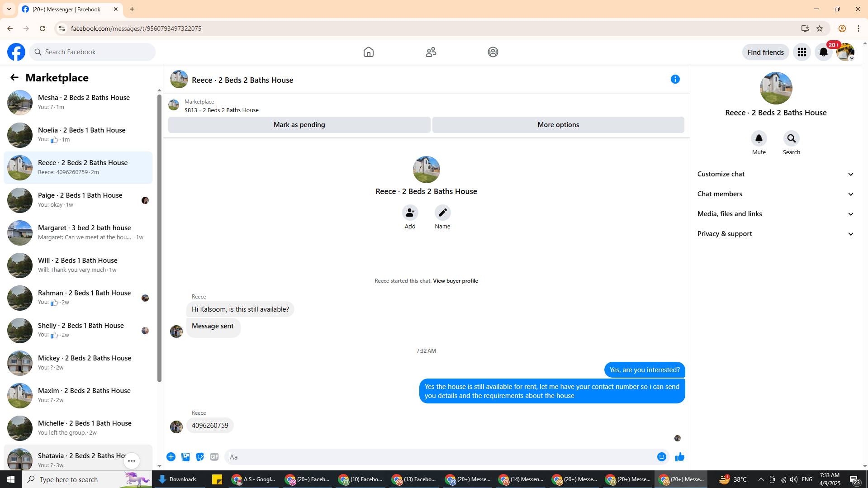Click the Find friends button
This screenshot has height=488, width=868.
point(765,52)
